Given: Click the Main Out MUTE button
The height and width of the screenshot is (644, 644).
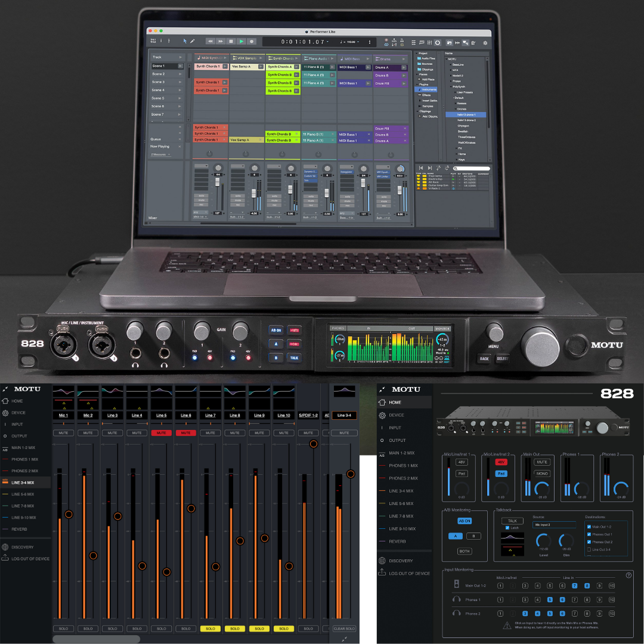Looking at the screenshot, I should tap(541, 462).
